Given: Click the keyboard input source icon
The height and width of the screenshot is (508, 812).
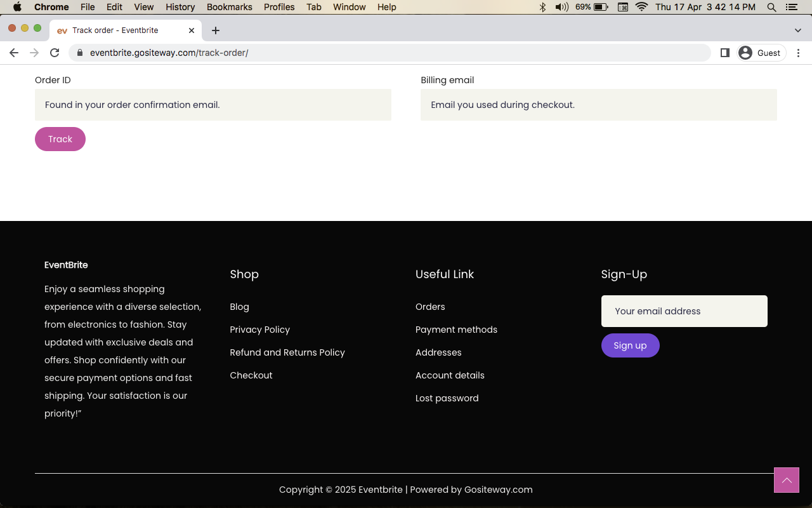Looking at the screenshot, I should pos(623,7).
